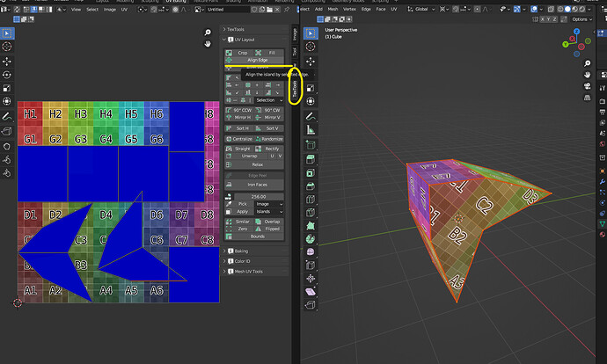Screen dimensions: 607x364
Task: Select the Select Box tool in UV editor
Action: [7, 33]
